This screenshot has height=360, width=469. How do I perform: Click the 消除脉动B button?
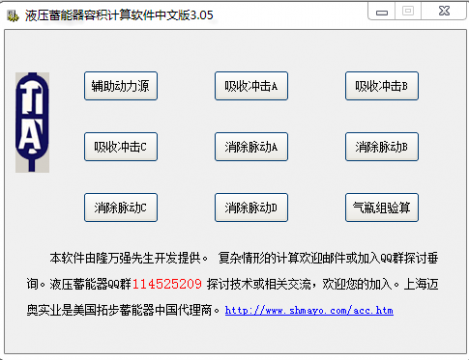tap(382, 147)
